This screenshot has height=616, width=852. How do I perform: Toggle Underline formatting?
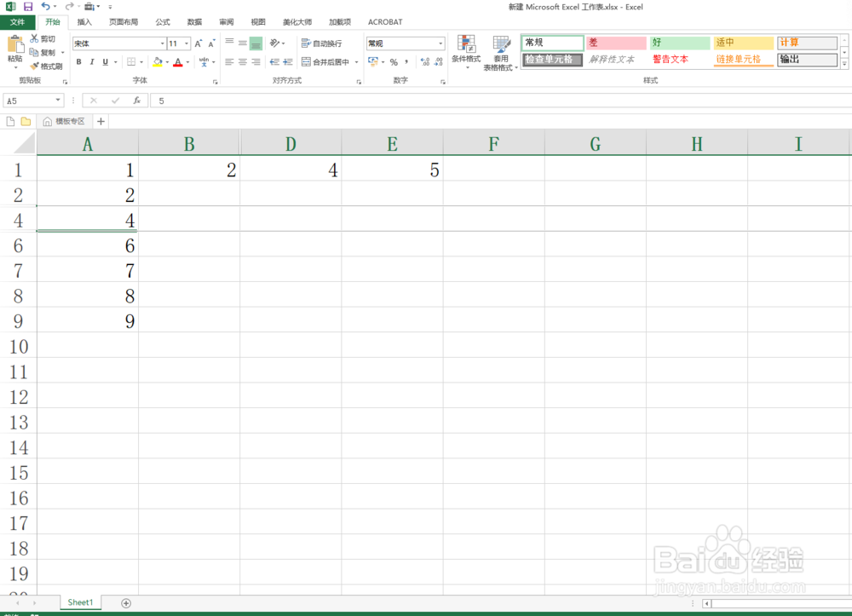106,62
